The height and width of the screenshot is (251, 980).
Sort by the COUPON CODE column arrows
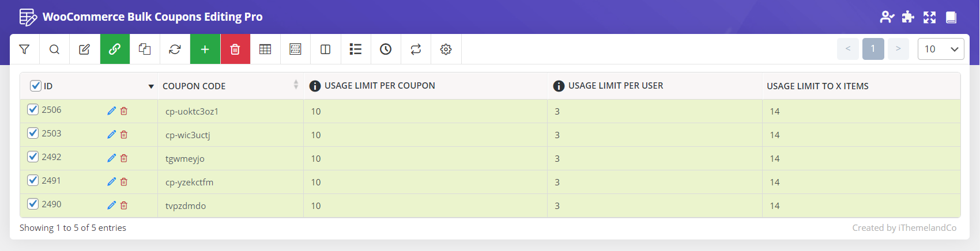coord(296,85)
